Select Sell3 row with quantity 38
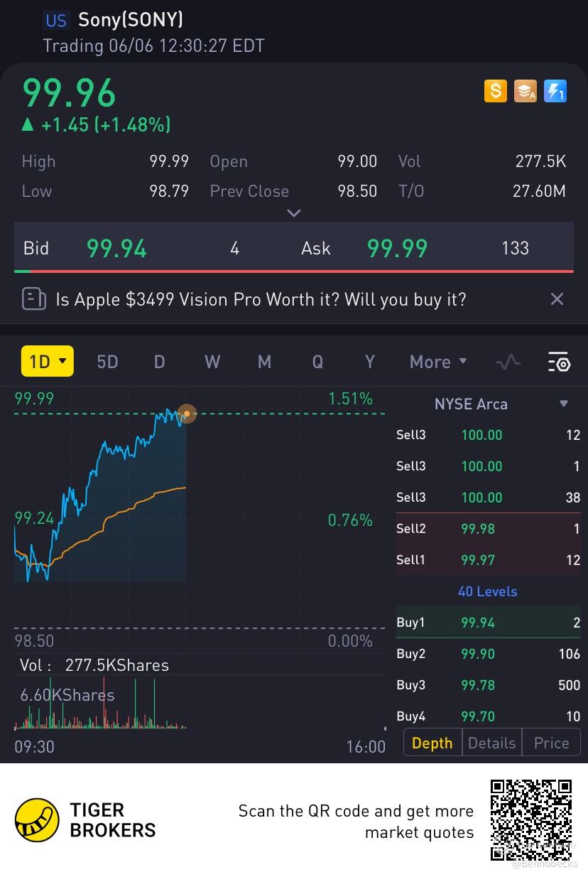This screenshot has width=588, height=877. (x=488, y=497)
